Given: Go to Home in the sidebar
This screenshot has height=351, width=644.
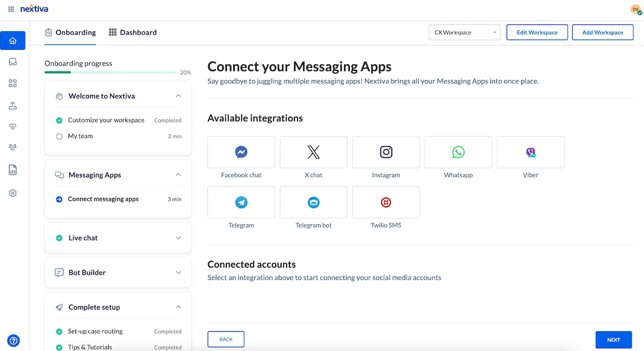Looking at the screenshot, I should point(13,41).
